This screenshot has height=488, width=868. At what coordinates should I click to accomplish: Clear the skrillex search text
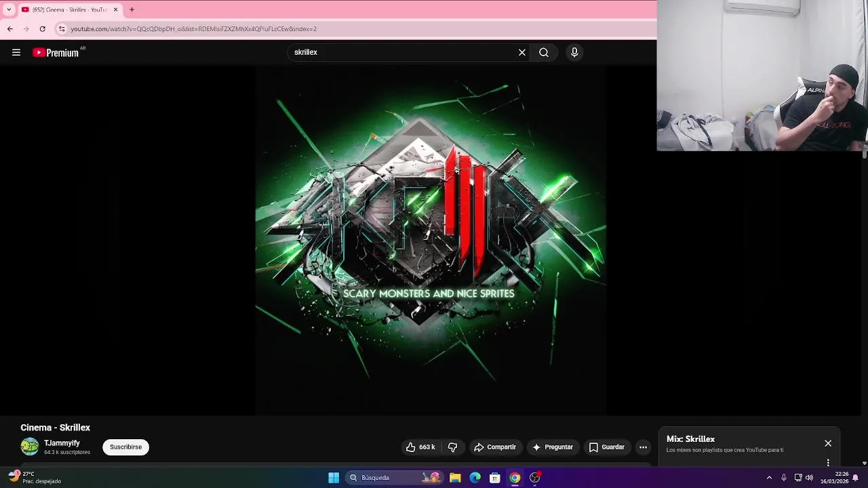click(x=522, y=52)
